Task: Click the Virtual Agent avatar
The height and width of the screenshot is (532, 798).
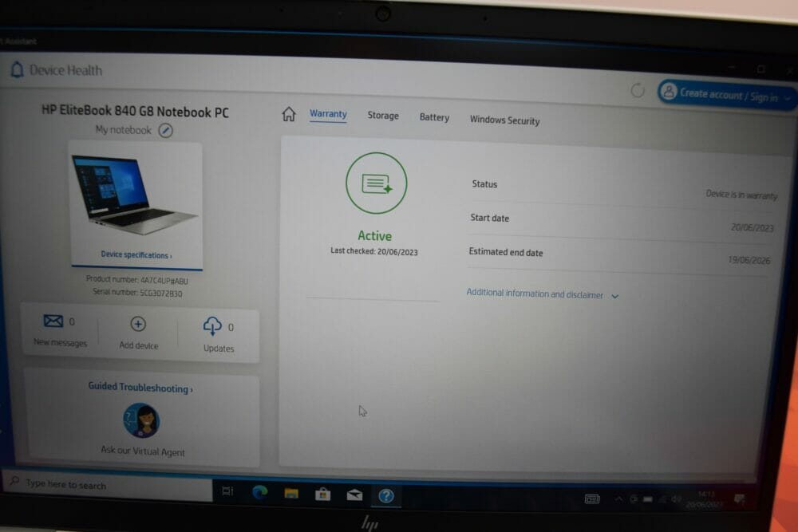Action: pyautogui.click(x=141, y=420)
